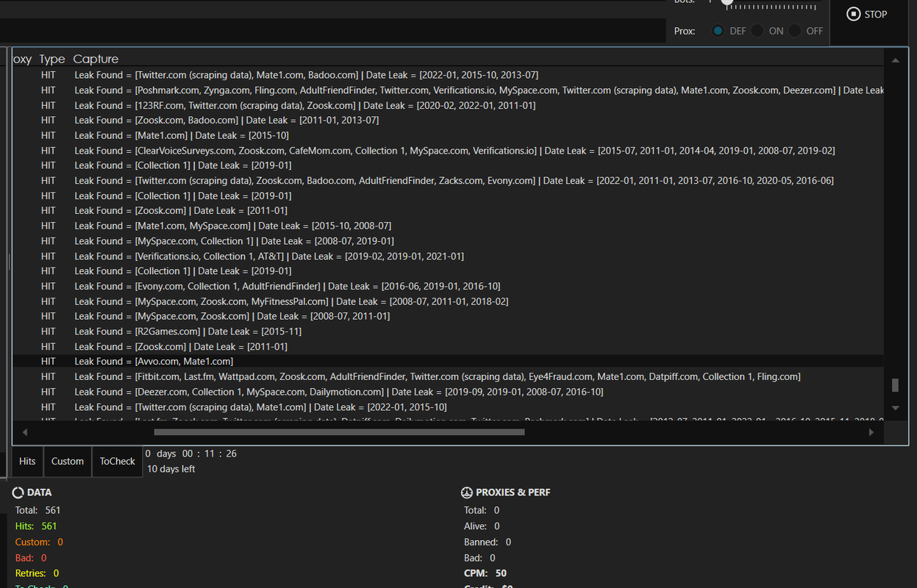Screen dimensions: 917x588
Task: Switch to the Custom tab
Action: pyautogui.click(x=68, y=461)
